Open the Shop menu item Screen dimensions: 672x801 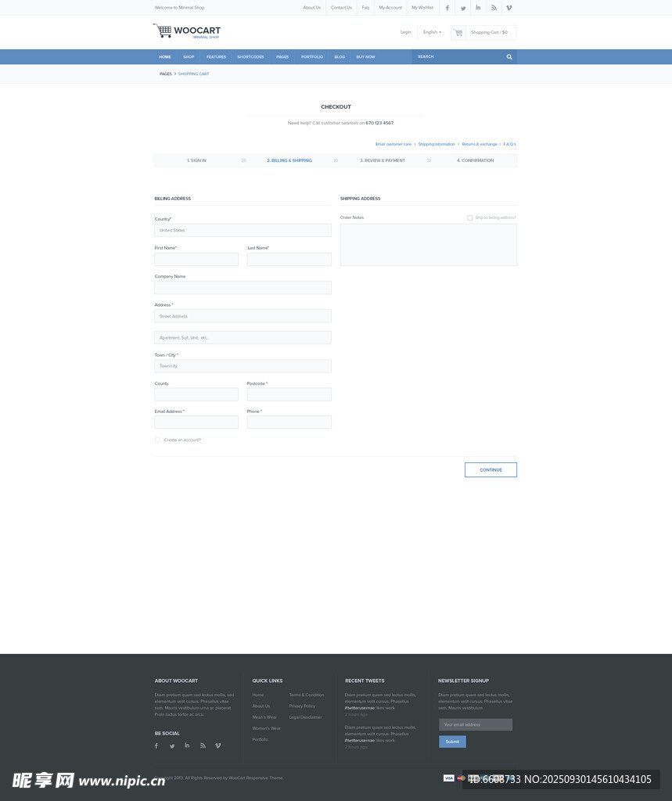click(x=189, y=57)
